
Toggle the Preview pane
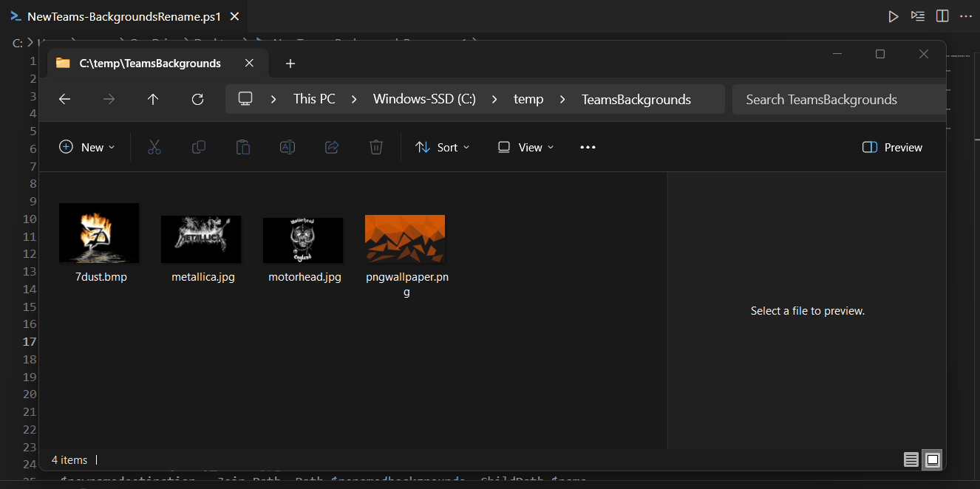(892, 147)
